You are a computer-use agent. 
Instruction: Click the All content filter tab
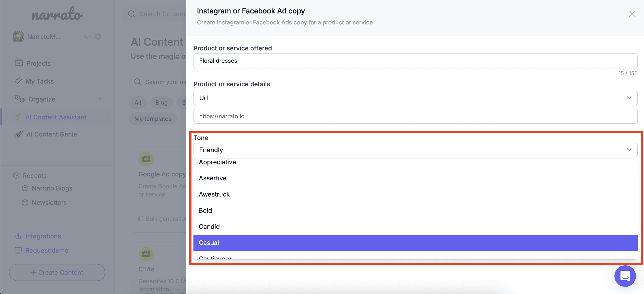point(137,102)
